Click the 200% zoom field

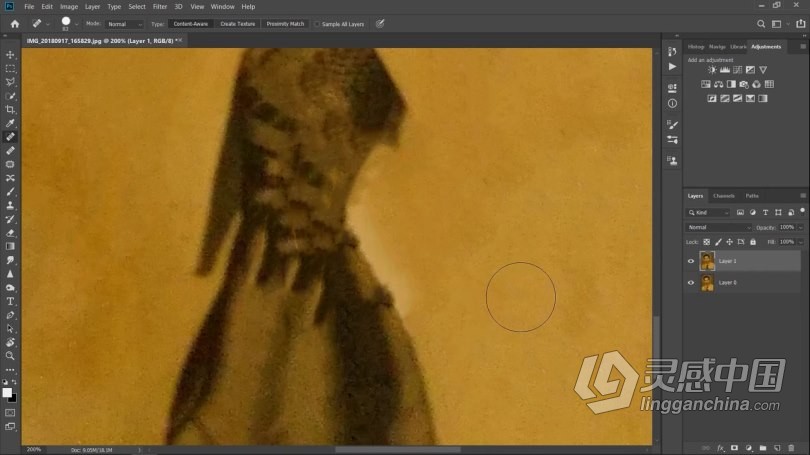[x=34, y=449]
